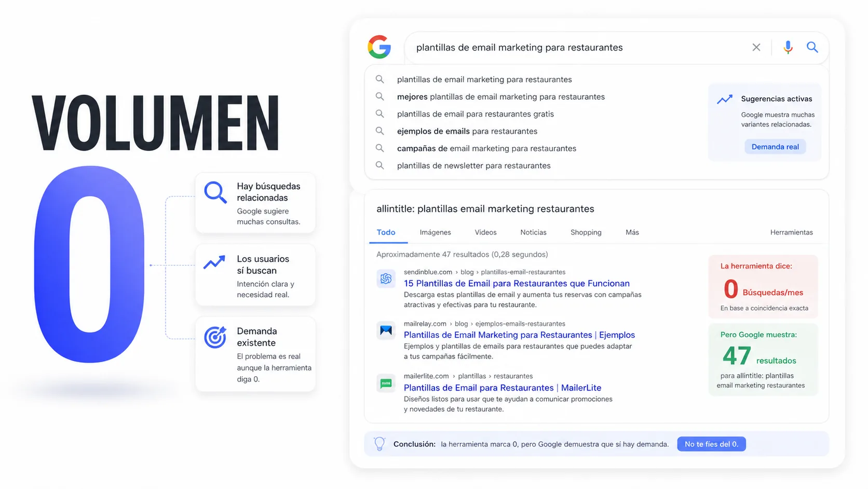Screen dimensions: 868x489
Task: Click the 'Sugerencias activas' heading
Action: coord(777,99)
